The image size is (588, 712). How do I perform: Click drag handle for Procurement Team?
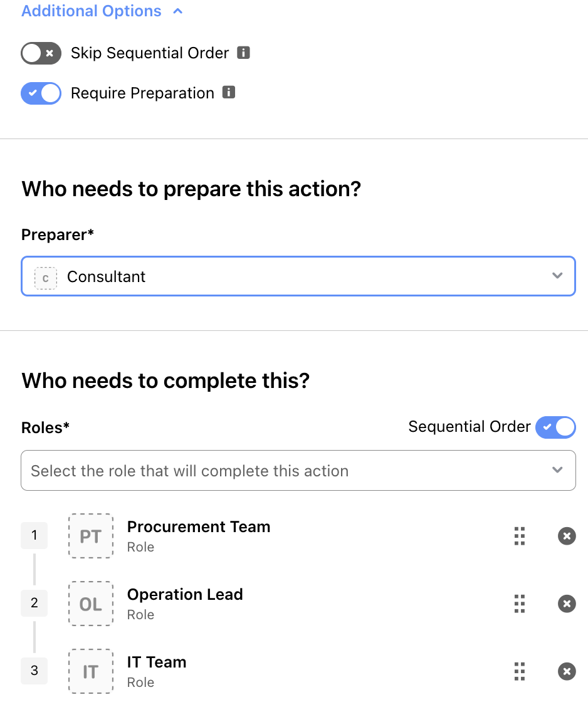[519, 536]
